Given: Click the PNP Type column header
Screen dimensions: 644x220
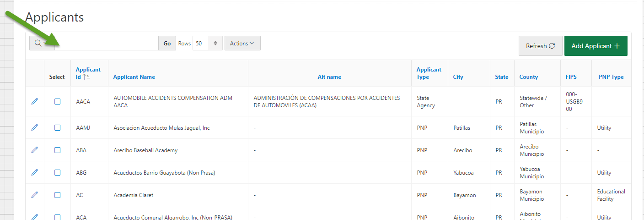Looking at the screenshot, I should coord(611,77).
